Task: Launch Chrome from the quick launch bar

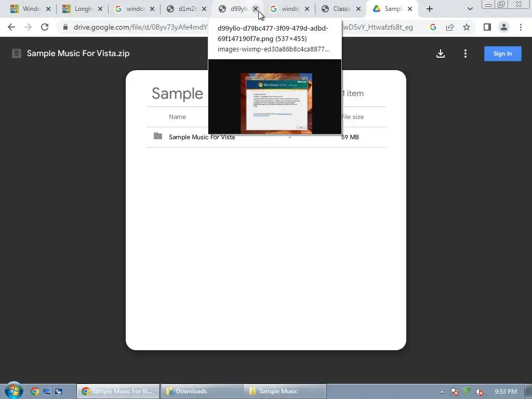Action: [x=34, y=391]
